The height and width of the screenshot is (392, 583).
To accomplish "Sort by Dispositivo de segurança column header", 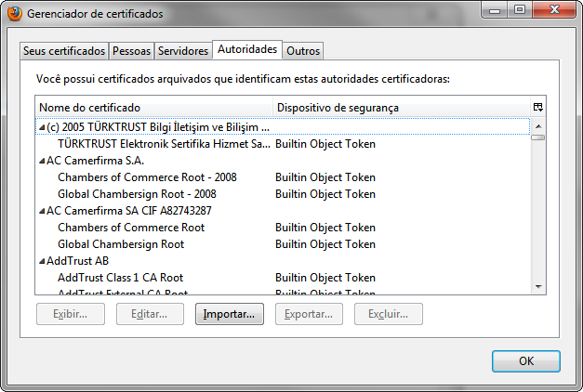I will click(x=401, y=108).
